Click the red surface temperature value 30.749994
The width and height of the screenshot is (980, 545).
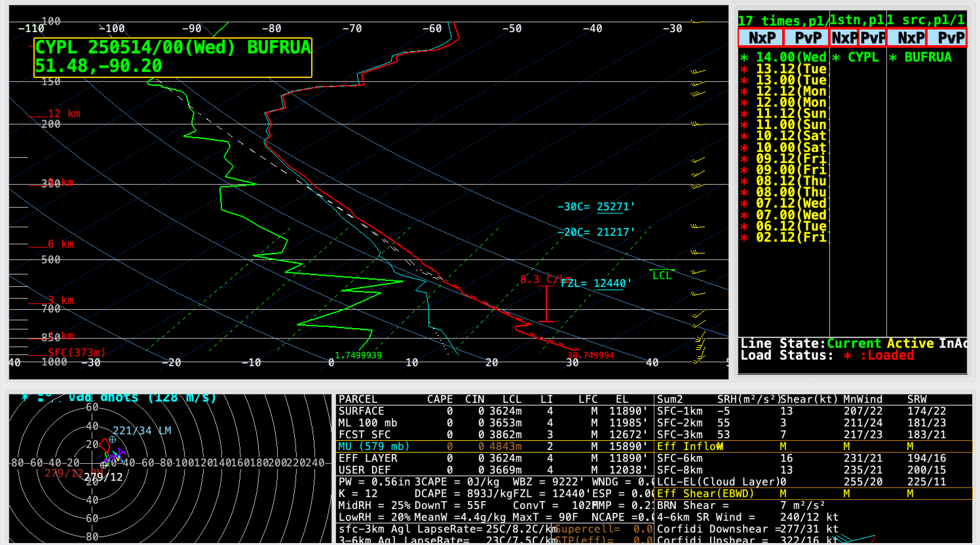point(591,355)
